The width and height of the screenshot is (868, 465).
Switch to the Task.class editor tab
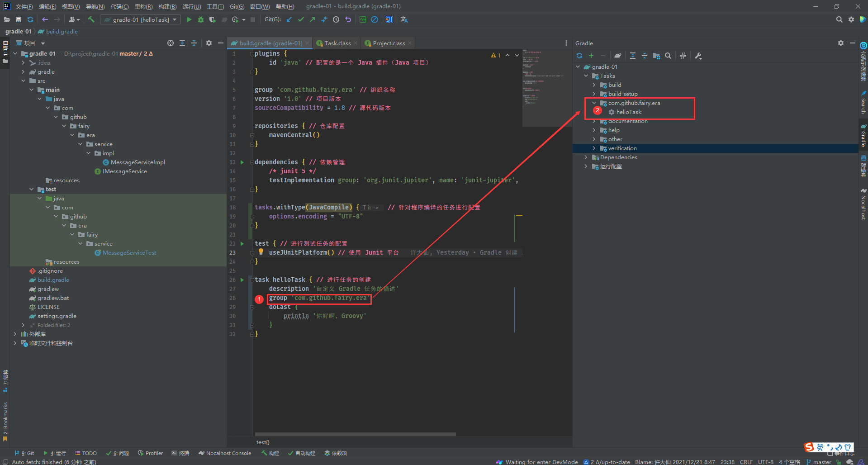coord(337,43)
